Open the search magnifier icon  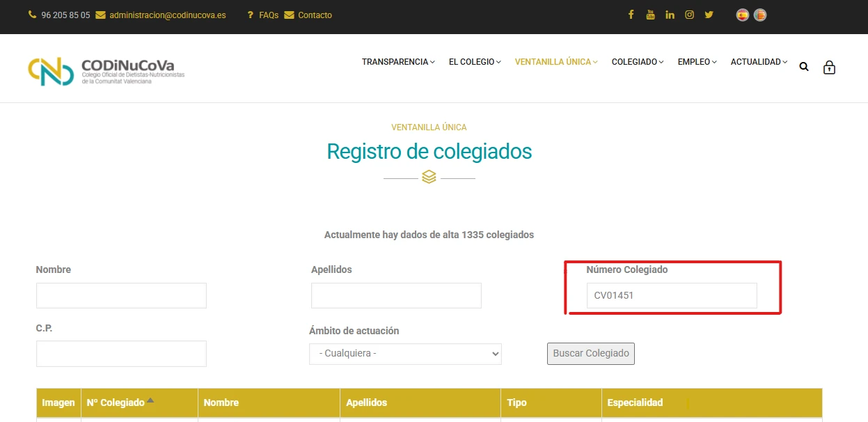click(804, 67)
